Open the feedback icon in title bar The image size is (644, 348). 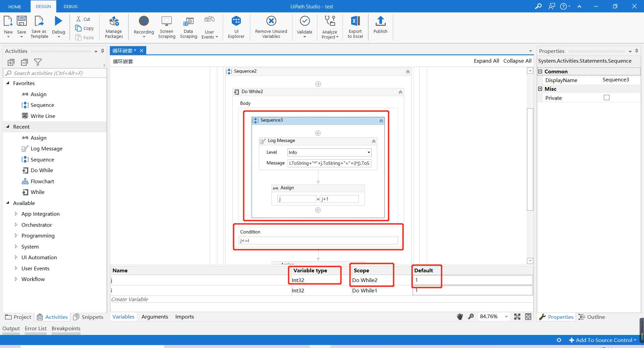click(552, 6)
